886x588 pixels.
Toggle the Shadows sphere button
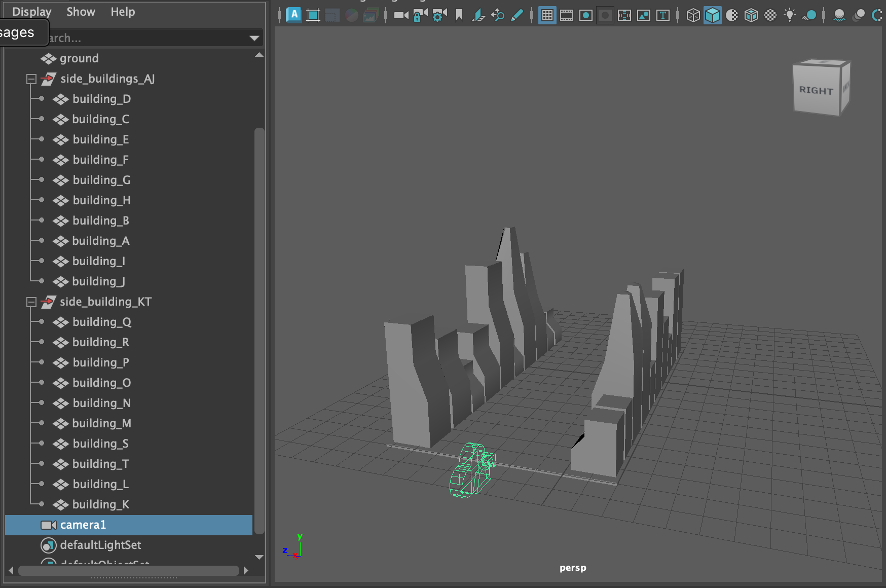click(809, 15)
